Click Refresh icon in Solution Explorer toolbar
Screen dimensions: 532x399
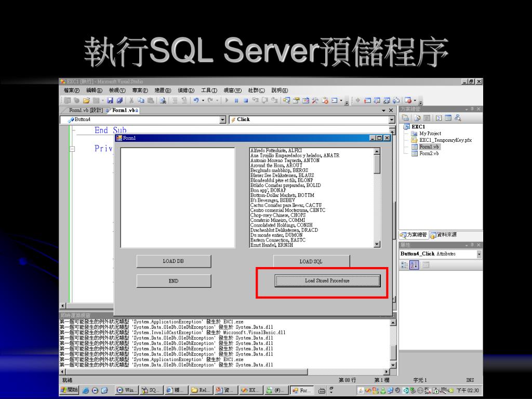tap(427, 118)
